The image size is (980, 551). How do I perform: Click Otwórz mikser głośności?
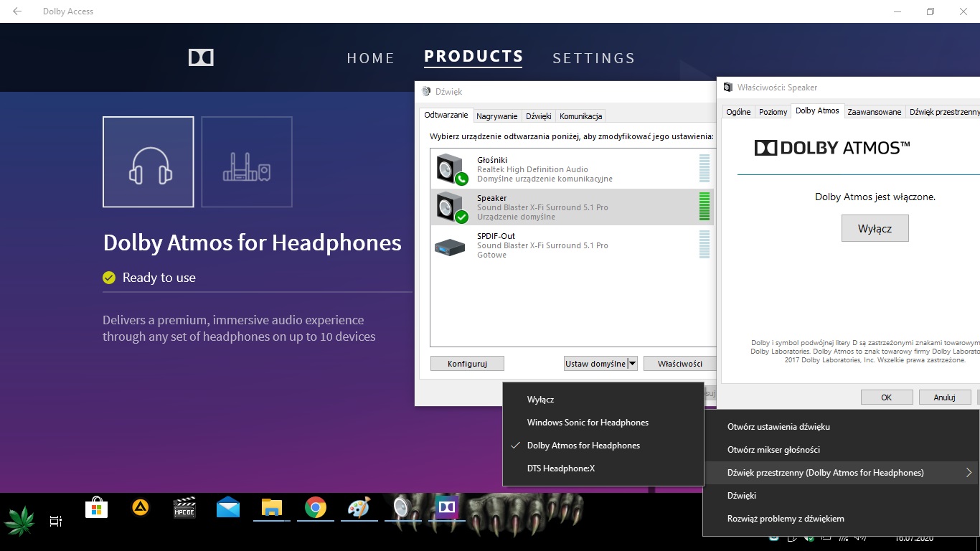(x=840, y=450)
